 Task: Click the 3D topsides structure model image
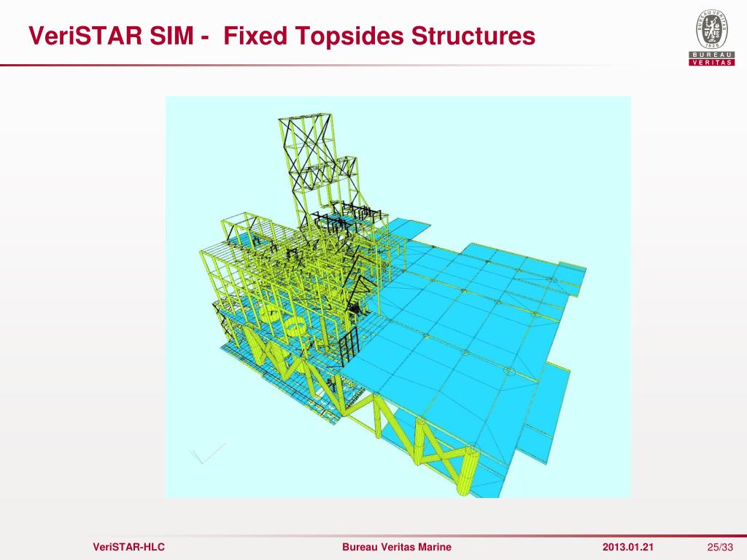click(398, 297)
